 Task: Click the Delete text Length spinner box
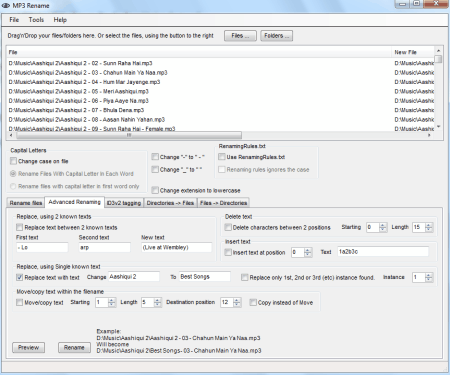(x=422, y=227)
